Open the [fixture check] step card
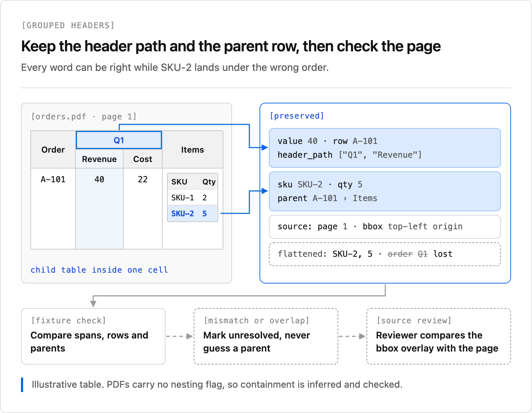532x413 pixels. coord(93,336)
